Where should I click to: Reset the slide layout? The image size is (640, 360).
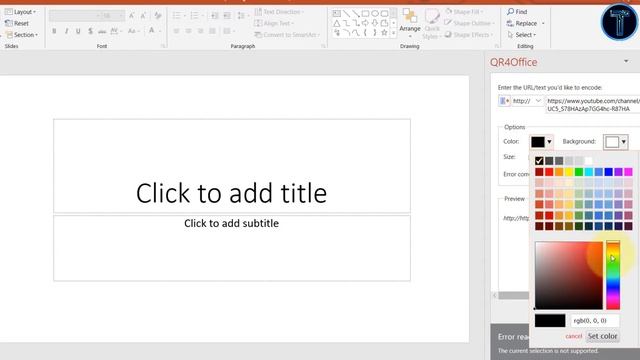point(17,23)
